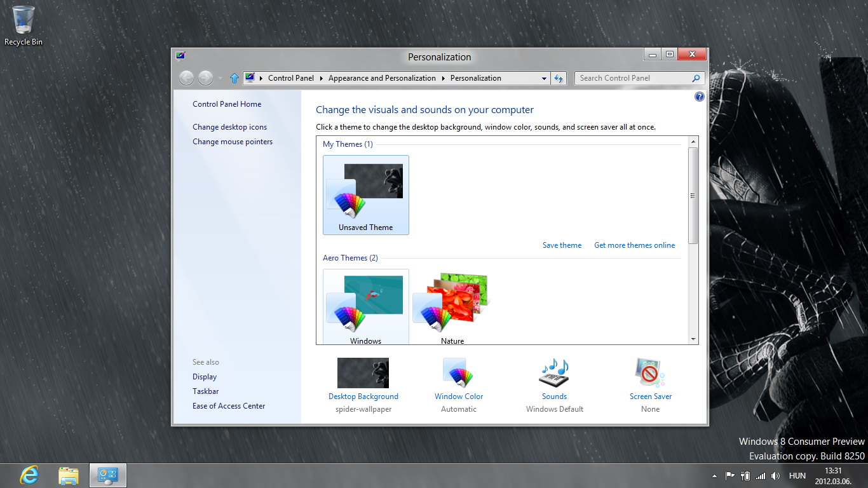Open the Action Center flag icon

coord(729,475)
